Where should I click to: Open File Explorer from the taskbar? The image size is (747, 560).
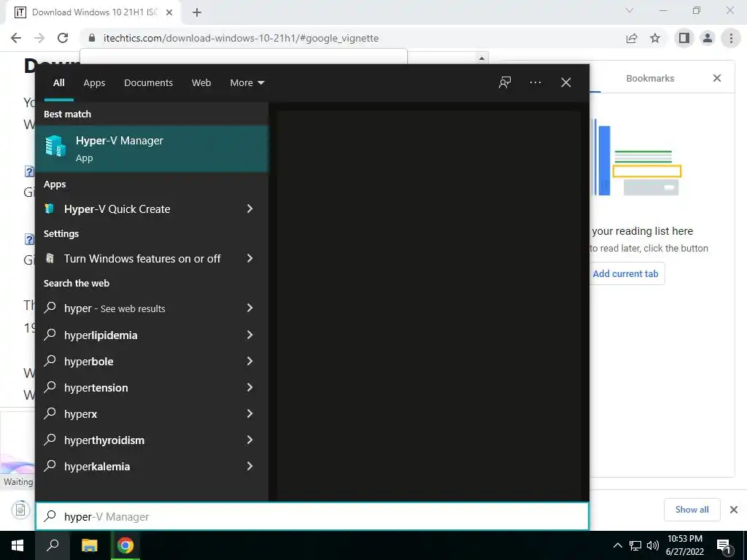pos(90,545)
